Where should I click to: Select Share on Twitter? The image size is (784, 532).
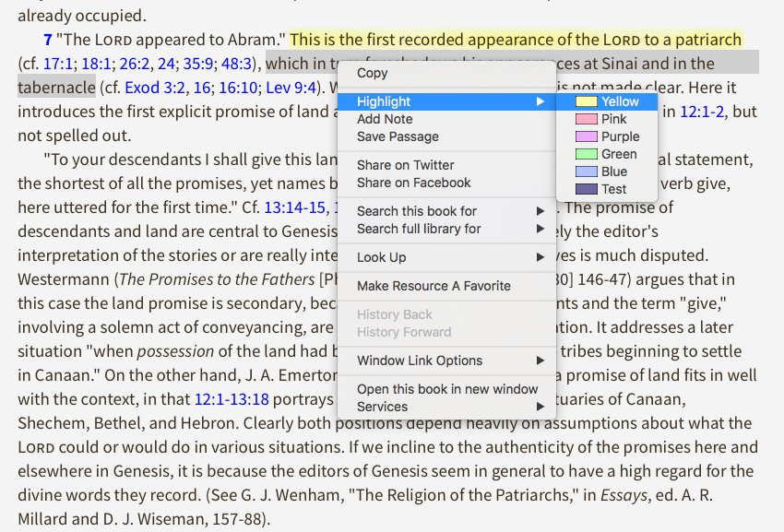(x=446, y=165)
